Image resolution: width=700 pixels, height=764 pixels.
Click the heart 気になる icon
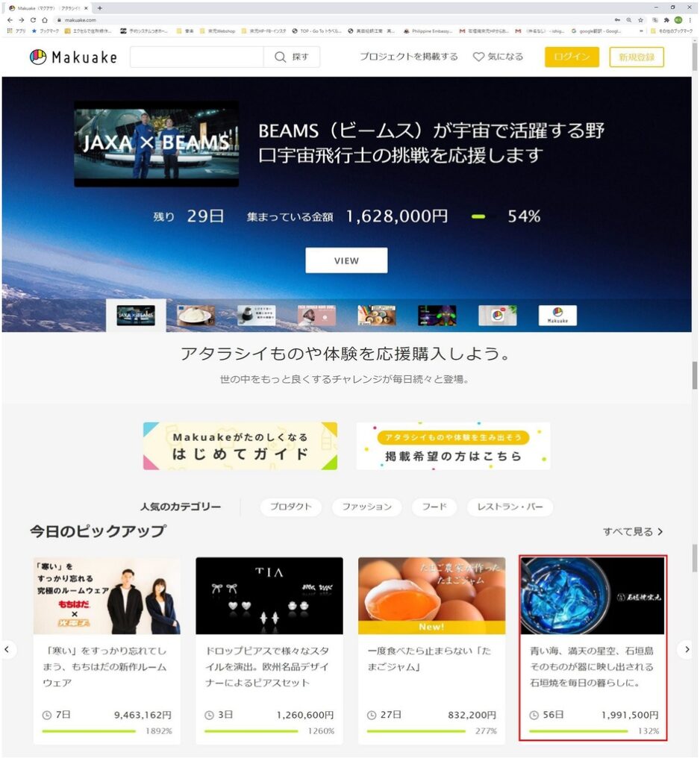479,57
